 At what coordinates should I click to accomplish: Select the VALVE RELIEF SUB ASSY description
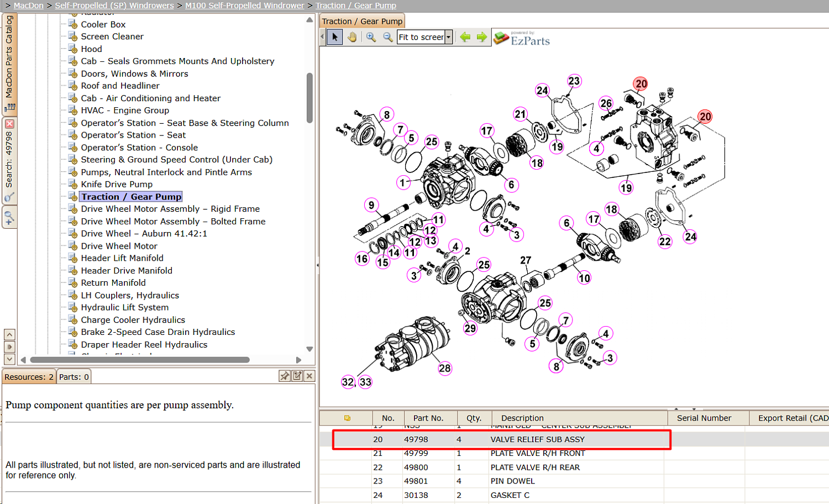(537, 439)
